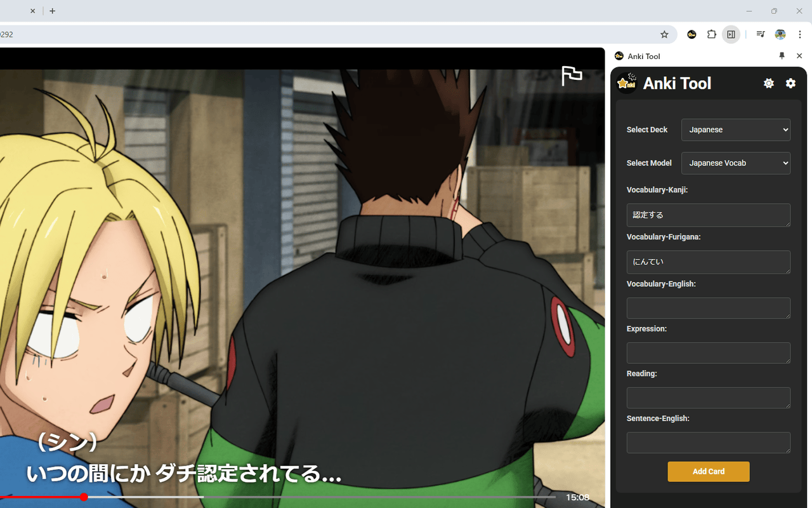Click into the Sentence-English field
The width and height of the screenshot is (812, 508).
pyautogui.click(x=709, y=443)
